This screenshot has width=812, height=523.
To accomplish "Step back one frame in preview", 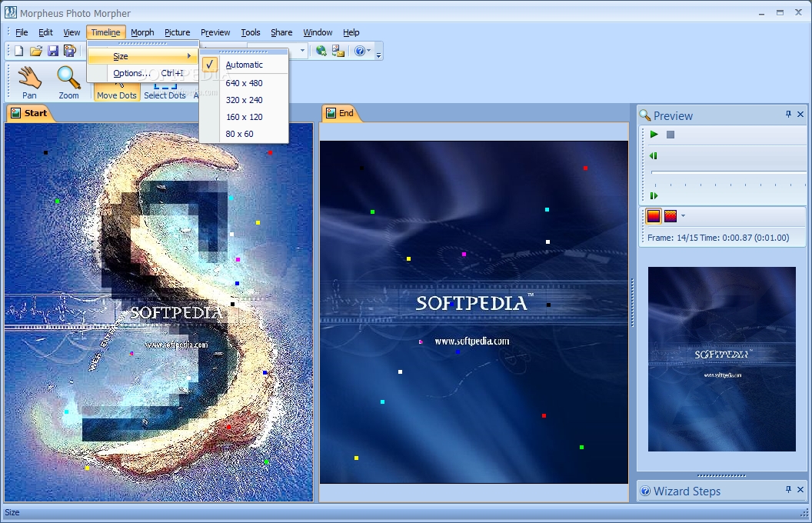I will (x=654, y=156).
